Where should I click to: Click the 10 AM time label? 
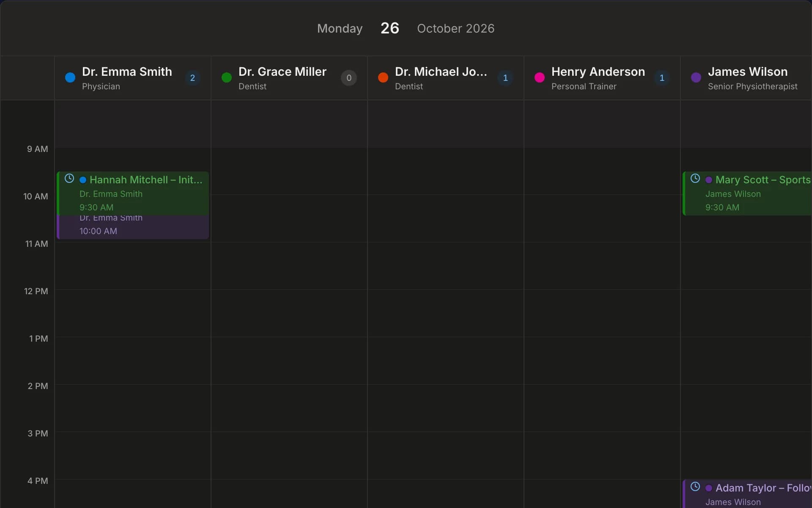pos(36,196)
